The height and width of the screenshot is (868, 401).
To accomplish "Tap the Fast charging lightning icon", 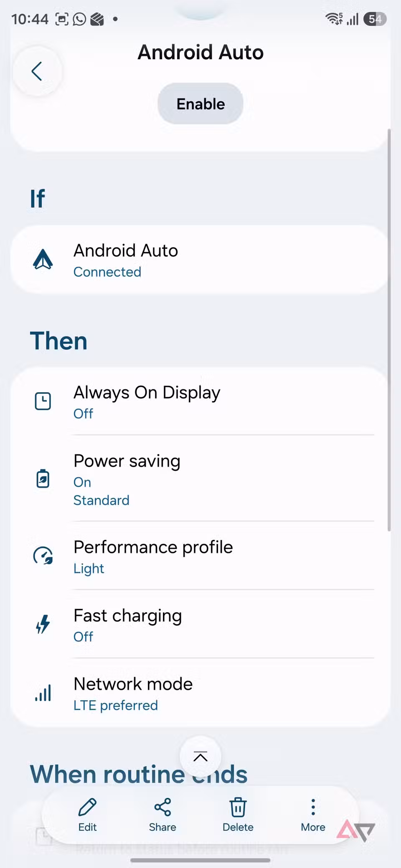I will tap(43, 624).
